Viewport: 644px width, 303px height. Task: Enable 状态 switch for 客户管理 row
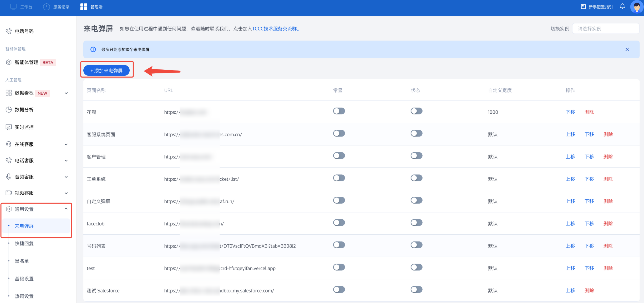(x=416, y=156)
